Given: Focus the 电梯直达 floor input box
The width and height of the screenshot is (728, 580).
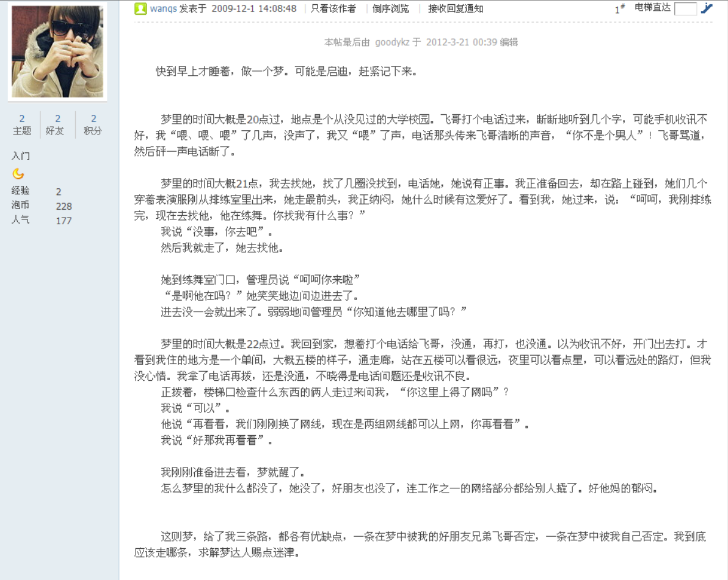Looking at the screenshot, I should (x=685, y=9).
